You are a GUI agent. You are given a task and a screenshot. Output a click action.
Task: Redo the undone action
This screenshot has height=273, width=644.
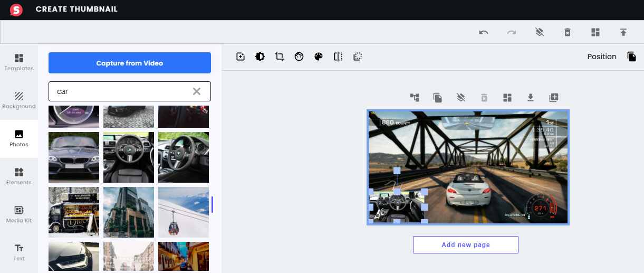click(512, 32)
